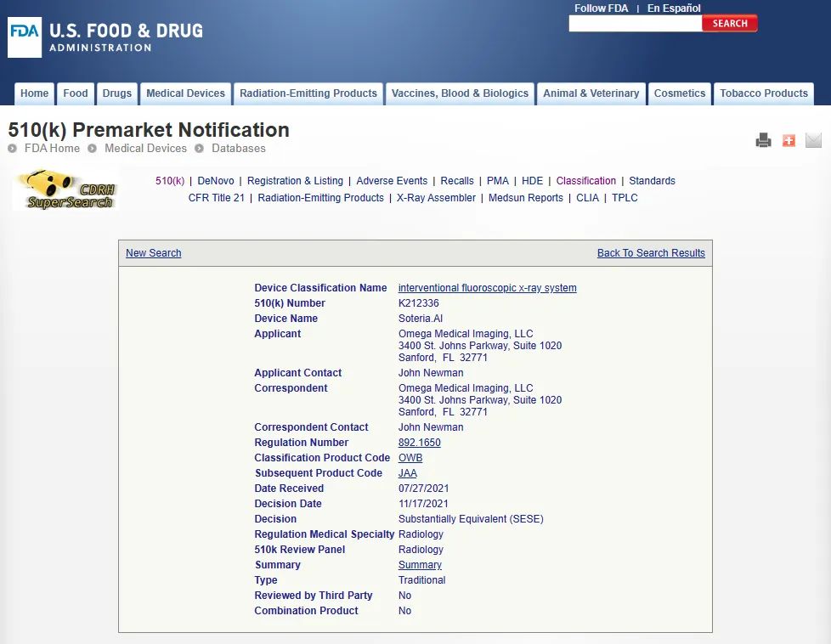Open CDRH SuperSearch binoculars logo
The width and height of the screenshot is (831, 644).
(64, 189)
